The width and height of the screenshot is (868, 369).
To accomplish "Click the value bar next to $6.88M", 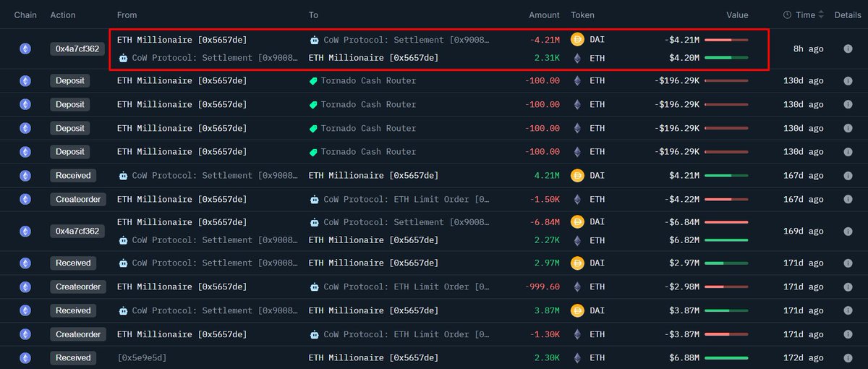I will pos(726,358).
